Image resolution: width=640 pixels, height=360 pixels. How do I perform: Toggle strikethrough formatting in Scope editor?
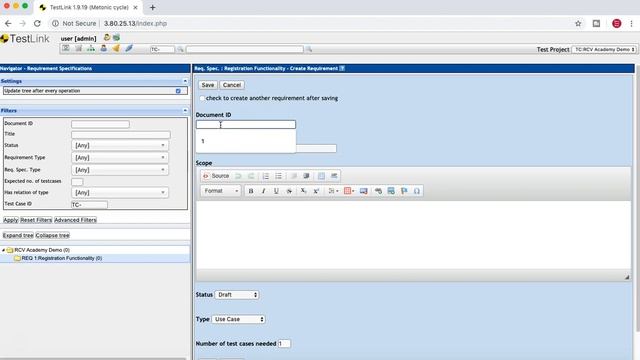point(289,191)
